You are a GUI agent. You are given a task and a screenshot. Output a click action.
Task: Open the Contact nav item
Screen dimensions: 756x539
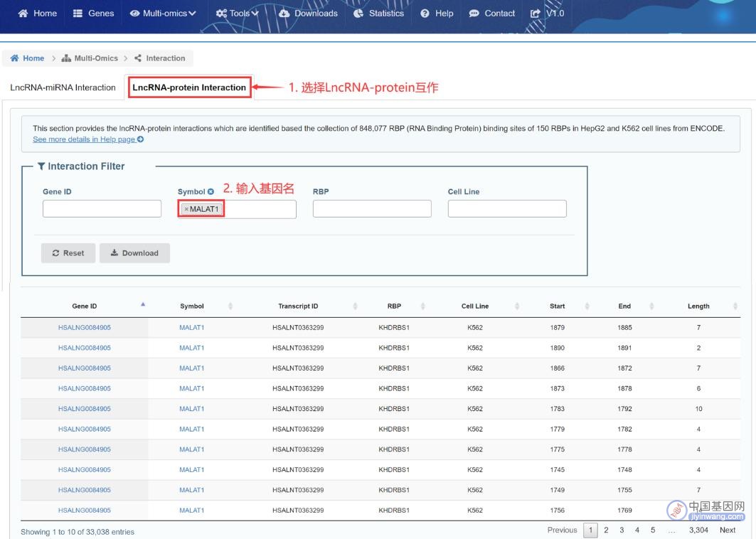tap(492, 14)
